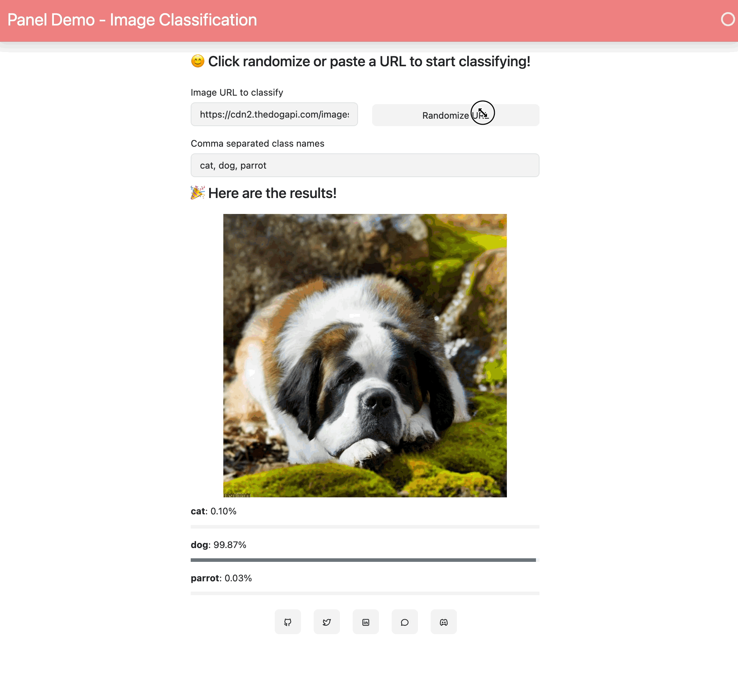Open the LinkedIn icon link
The image size is (738, 700).
(365, 622)
